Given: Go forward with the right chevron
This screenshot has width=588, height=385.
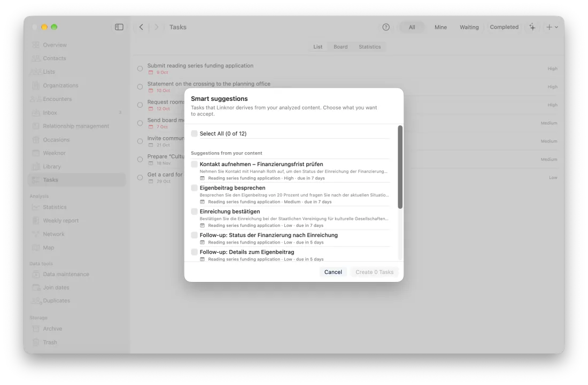Looking at the screenshot, I should [x=157, y=27].
